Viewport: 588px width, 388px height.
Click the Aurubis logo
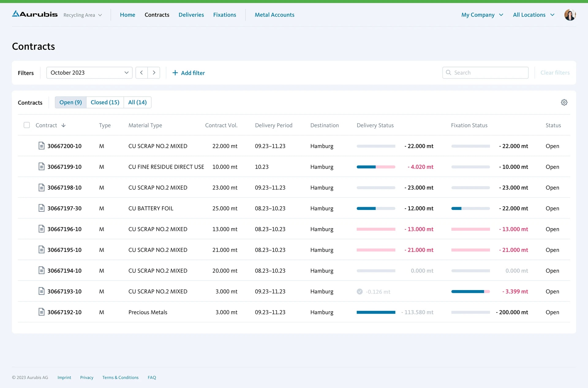pos(34,14)
